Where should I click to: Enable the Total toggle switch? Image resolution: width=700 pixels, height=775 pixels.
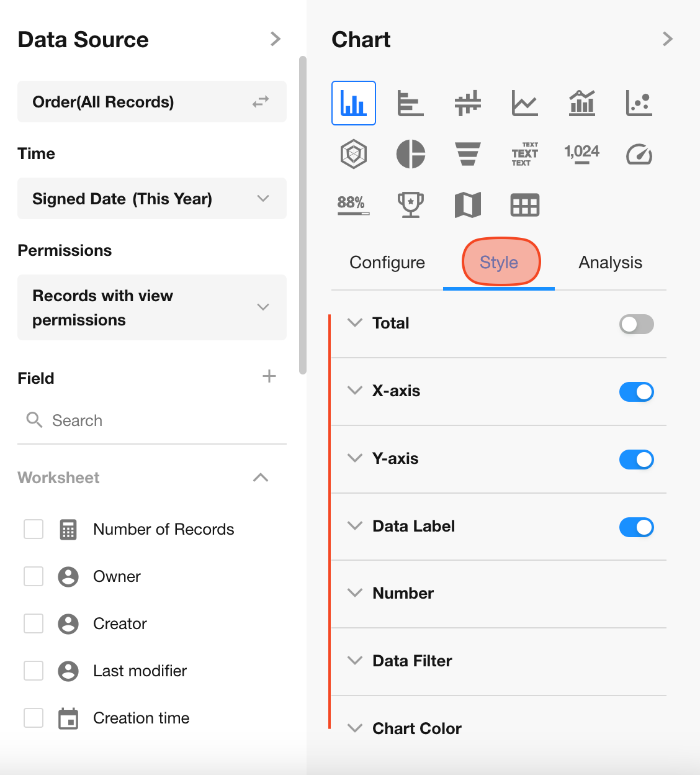click(x=636, y=324)
